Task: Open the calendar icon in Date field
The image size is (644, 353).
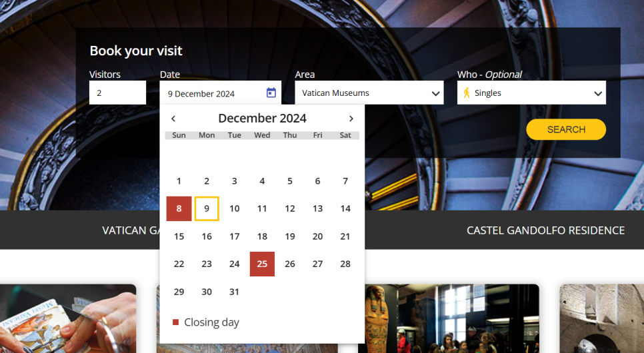Action: [271, 93]
